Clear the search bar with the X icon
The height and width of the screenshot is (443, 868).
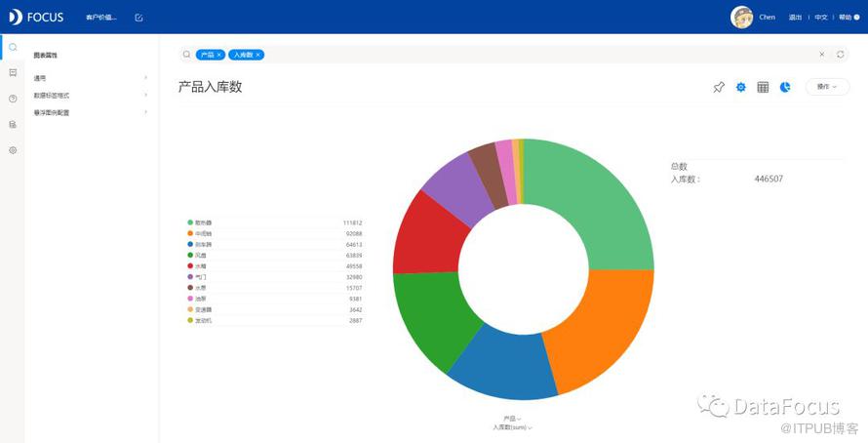(x=822, y=55)
